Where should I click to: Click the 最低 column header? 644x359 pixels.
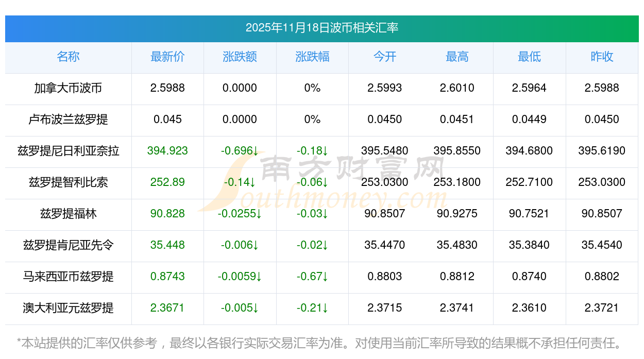(x=529, y=57)
